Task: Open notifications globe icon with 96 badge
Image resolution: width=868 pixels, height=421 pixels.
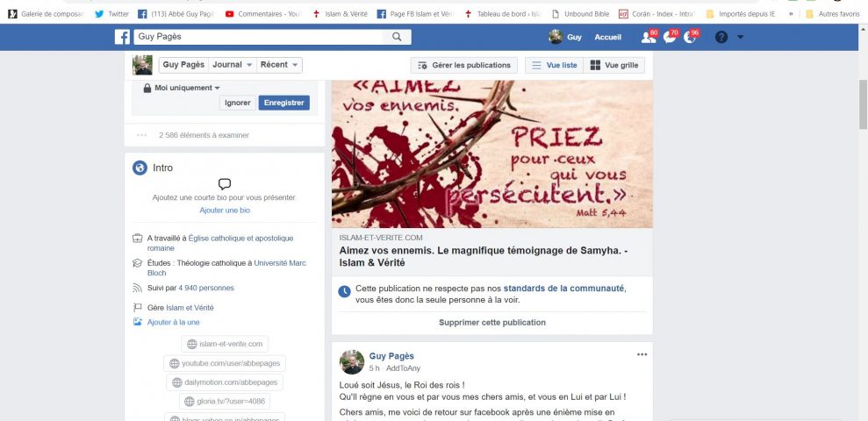Action: point(691,37)
